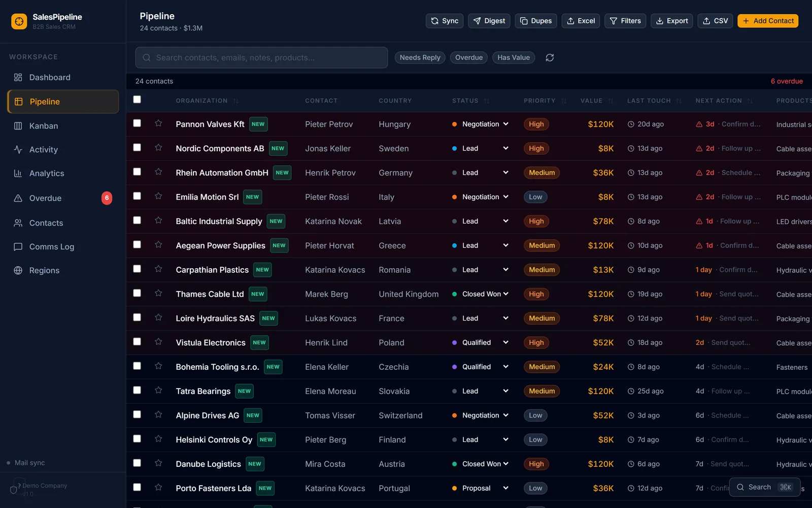Image resolution: width=812 pixels, height=508 pixels.
Task: Check the Pannon Valves Kft row checkbox
Action: click(x=137, y=123)
